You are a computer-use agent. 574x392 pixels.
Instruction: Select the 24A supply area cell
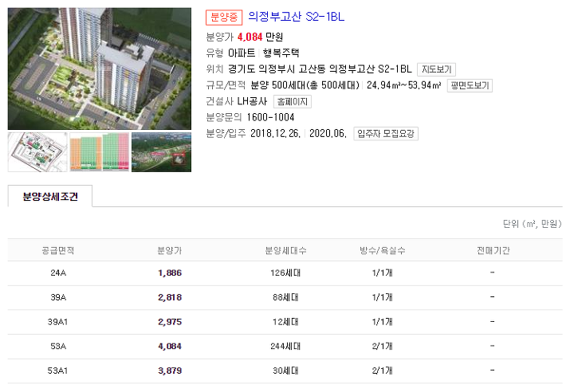[58, 272]
